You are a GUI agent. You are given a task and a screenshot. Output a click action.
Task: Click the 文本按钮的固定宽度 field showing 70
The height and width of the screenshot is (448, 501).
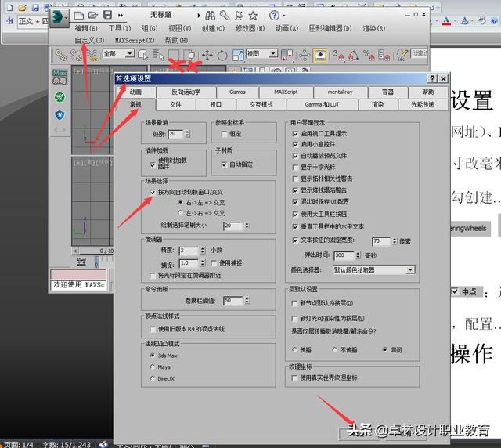pos(381,241)
